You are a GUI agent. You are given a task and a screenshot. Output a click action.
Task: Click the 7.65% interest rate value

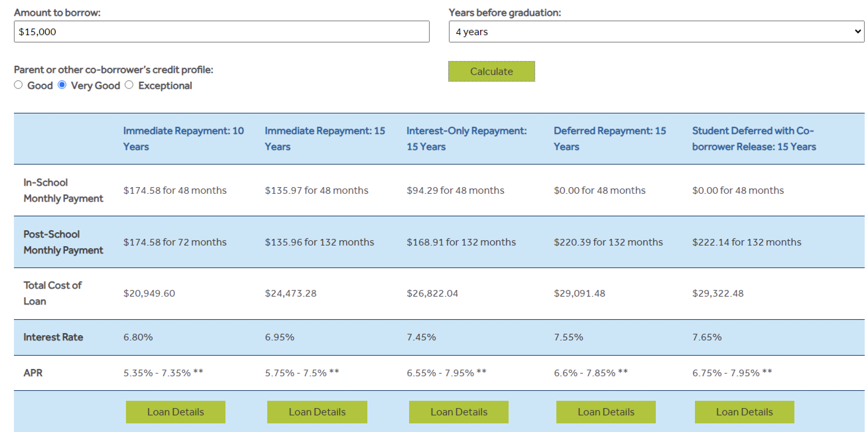pyautogui.click(x=707, y=337)
